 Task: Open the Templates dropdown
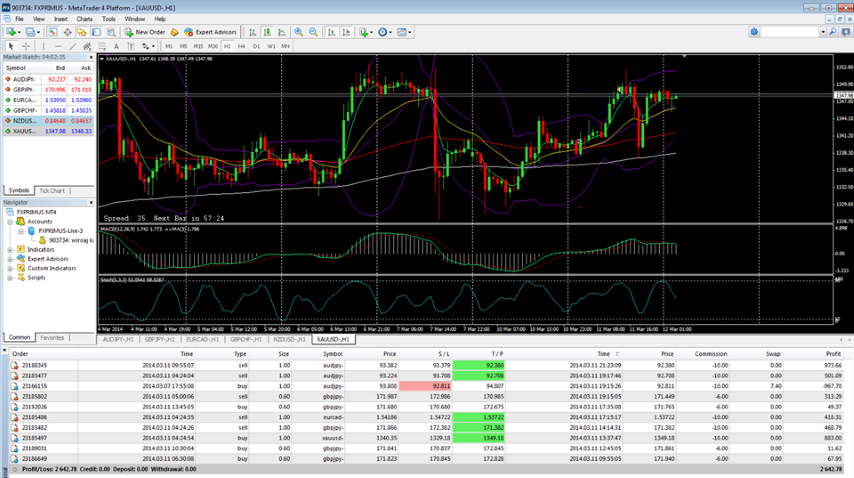[x=404, y=32]
